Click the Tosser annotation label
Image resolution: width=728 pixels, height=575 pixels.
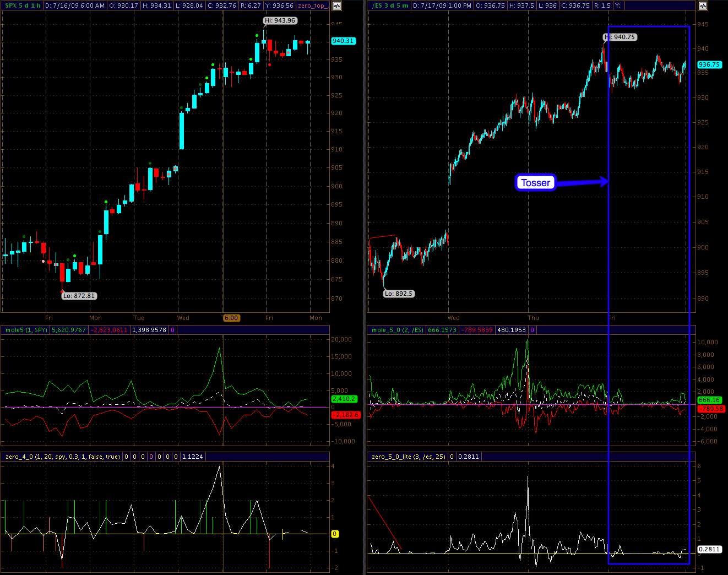(x=535, y=183)
